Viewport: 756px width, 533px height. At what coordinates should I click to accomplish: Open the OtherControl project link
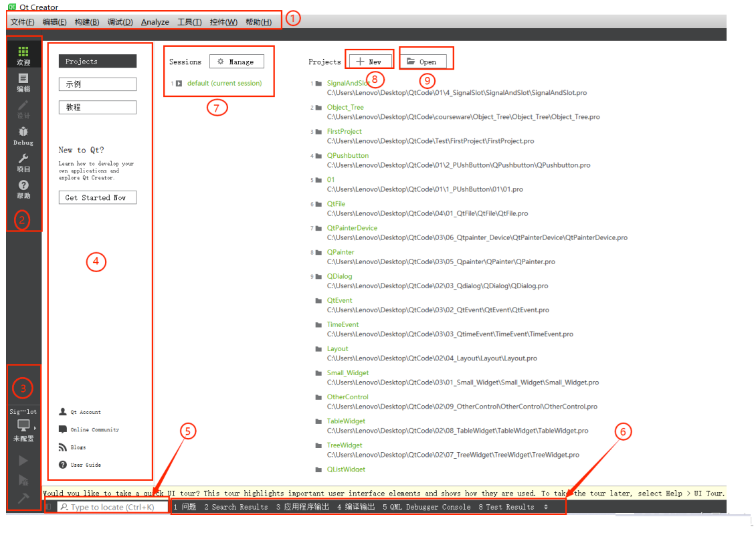(348, 397)
